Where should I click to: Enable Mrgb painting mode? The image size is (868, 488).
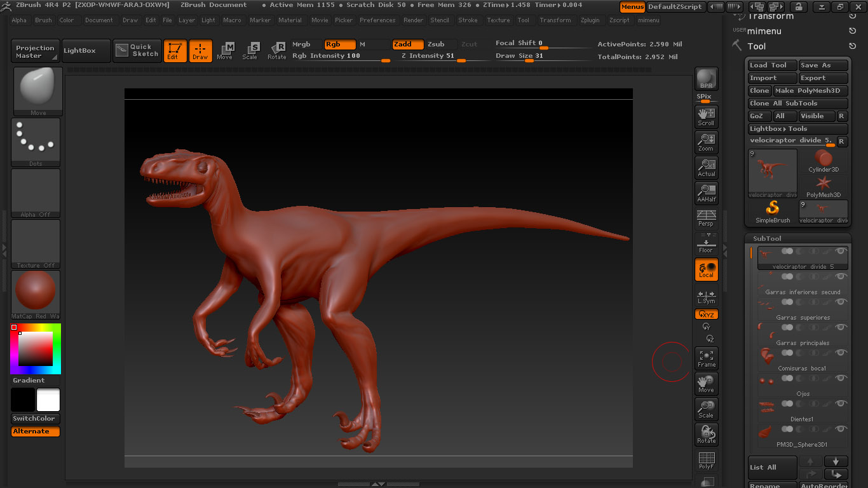click(306, 44)
